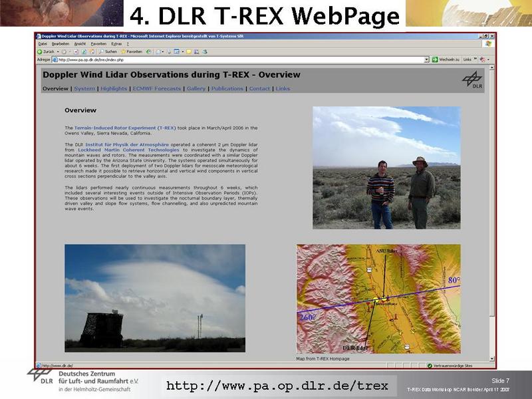Open dropdown next to PDF icon
The width and height of the screenshot is (532, 399).
tap(488, 60)
